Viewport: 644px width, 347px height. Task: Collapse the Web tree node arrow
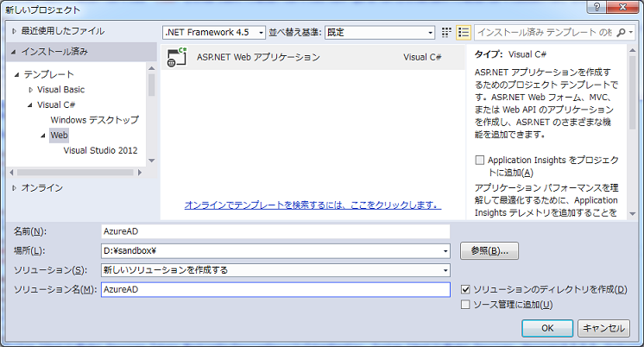click(x=43, y=136)
